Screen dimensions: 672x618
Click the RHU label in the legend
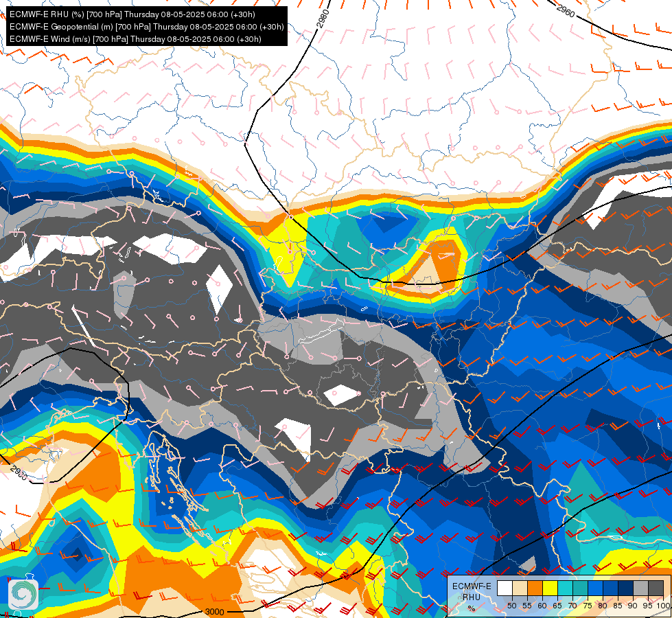coord(472,597)
